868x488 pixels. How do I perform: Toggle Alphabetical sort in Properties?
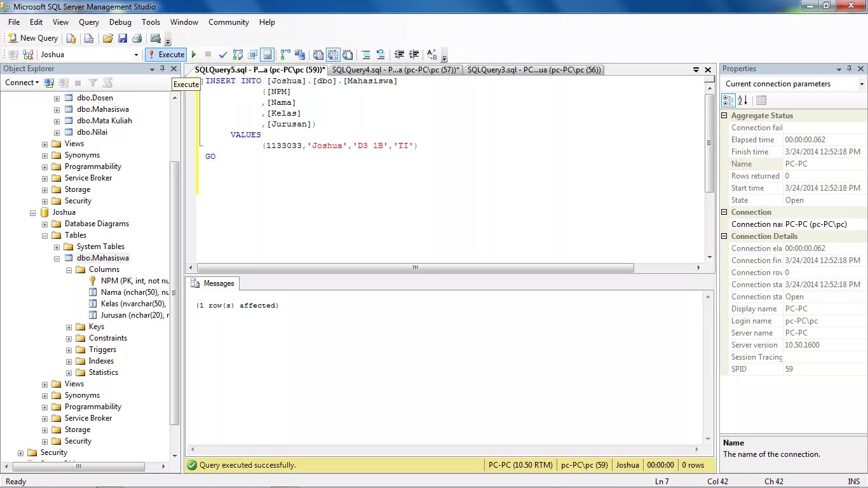[743, 100]
